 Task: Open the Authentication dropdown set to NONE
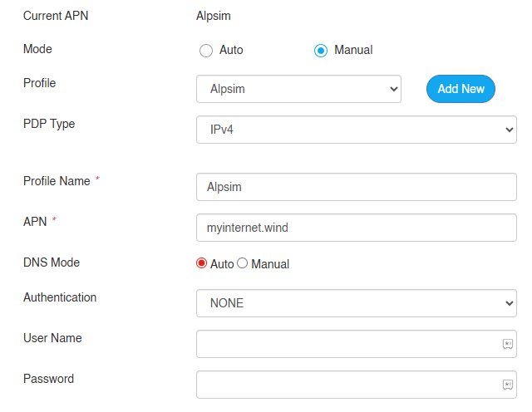click(356, 303)
